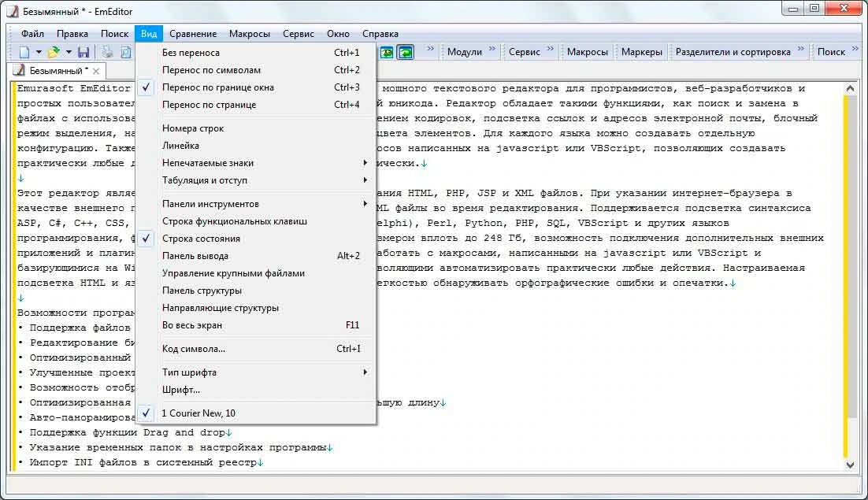Click the highlighted wrap-by-window toolbar icon
Viewport: 868px width, 500px height.
click(406, 52)
